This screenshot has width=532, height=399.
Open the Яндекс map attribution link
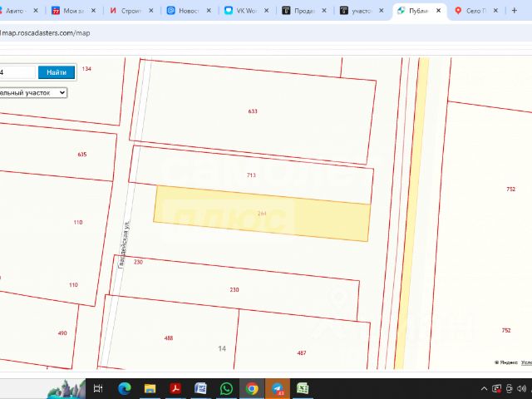[506, 362]
